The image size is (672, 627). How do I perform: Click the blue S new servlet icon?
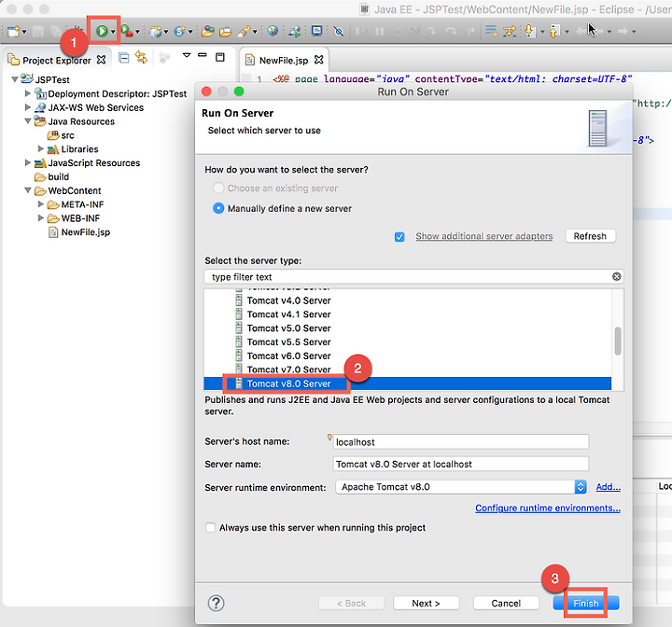coord(180,32)
